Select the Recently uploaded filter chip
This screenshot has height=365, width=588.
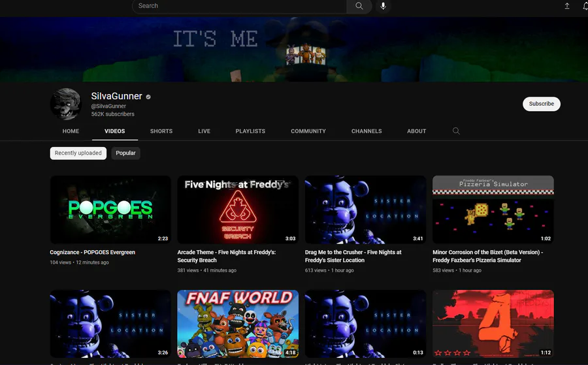[78, 153]
